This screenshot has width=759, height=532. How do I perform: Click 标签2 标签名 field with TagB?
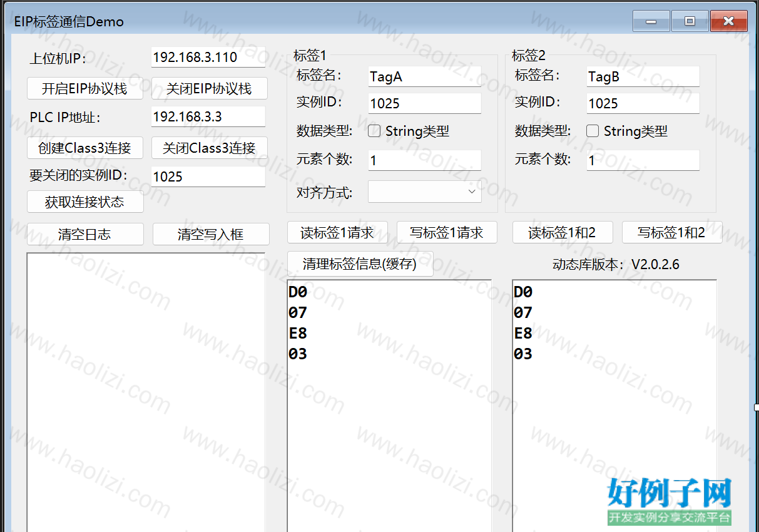pos(643,76)
